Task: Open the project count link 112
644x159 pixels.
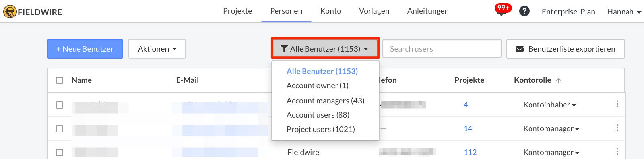Action: pos(470,152)
